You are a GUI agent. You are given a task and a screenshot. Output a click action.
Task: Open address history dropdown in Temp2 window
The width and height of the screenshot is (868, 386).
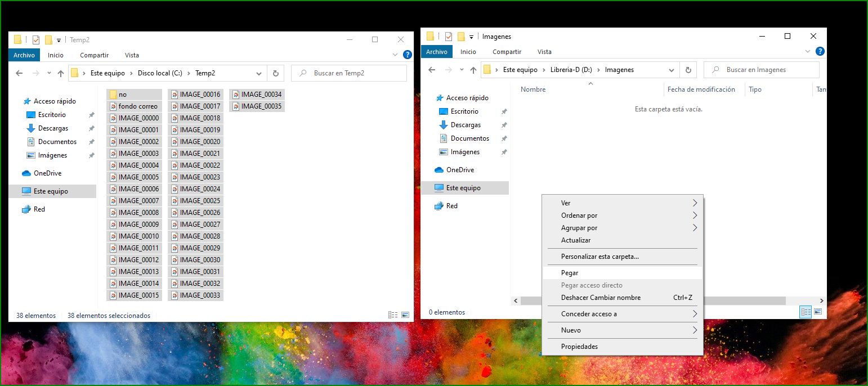click(x=259, y=73)
